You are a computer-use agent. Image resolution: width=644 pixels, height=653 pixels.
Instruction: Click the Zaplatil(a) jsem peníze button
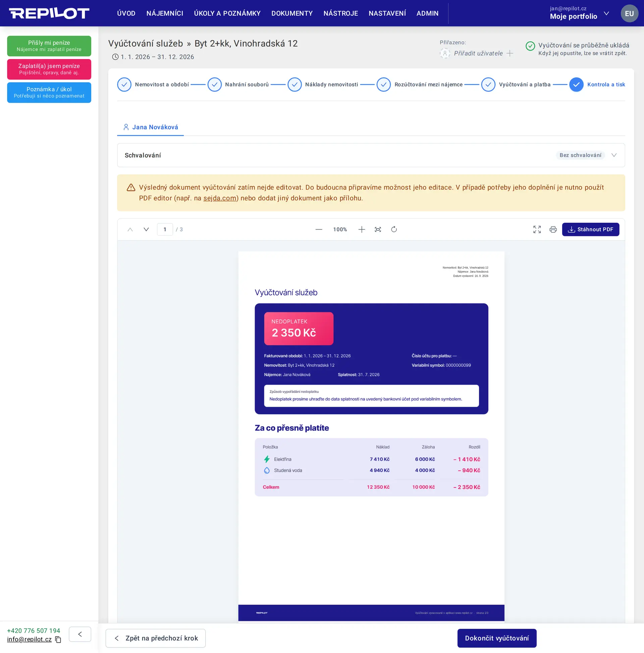point(49,69)
